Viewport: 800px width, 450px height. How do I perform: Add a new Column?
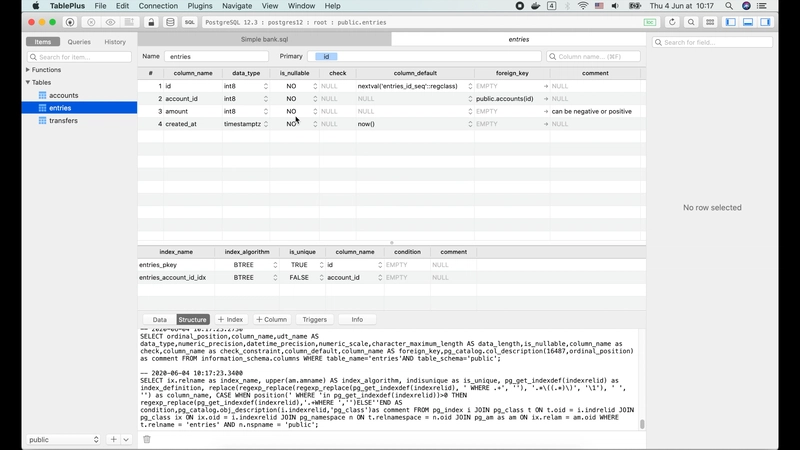pyautogui.click(x=271, y=319)
